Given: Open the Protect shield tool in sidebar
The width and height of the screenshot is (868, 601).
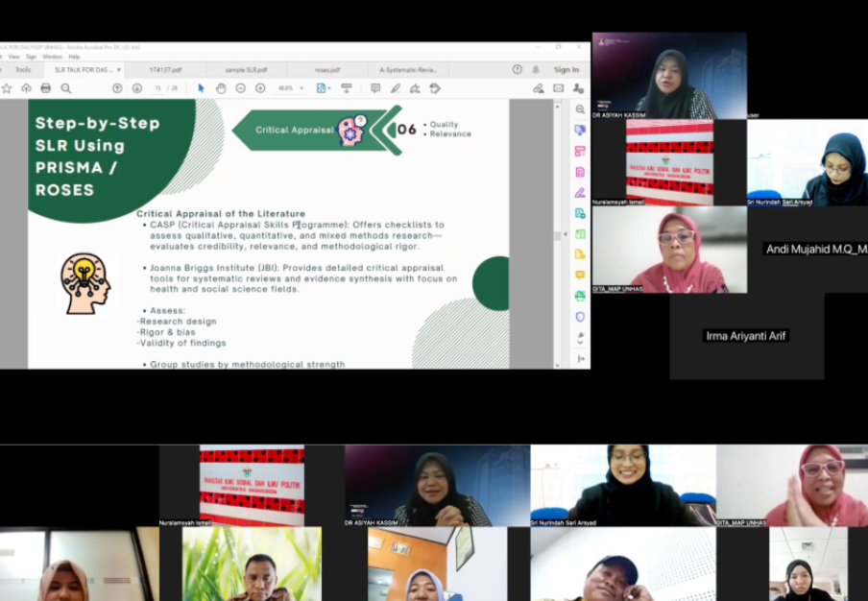Looking at the screenshot, I should click(x=580, y=317).
